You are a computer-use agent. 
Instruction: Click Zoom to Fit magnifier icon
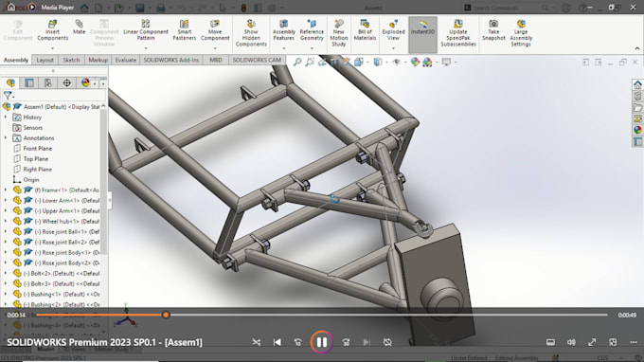[297, 62]
